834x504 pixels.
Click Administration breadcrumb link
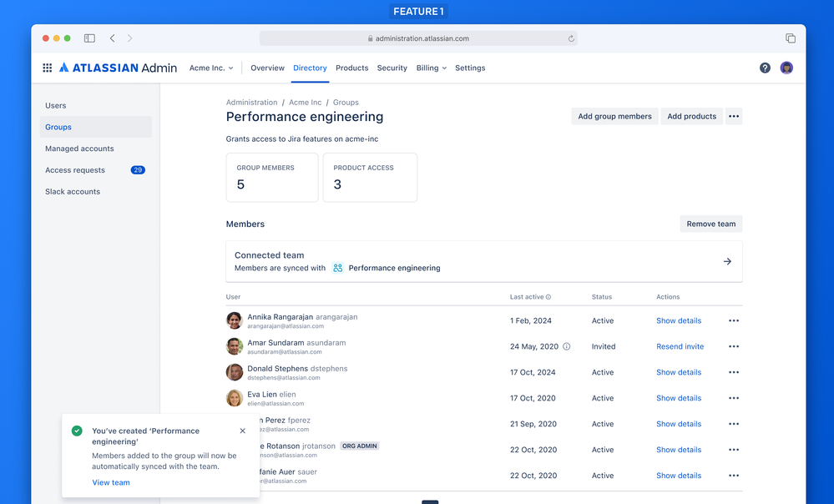251,102
